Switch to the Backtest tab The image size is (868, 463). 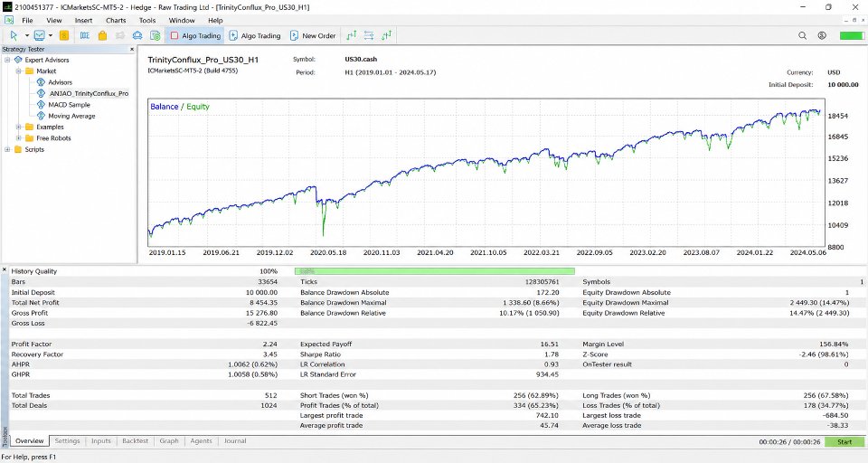[135, 441]
